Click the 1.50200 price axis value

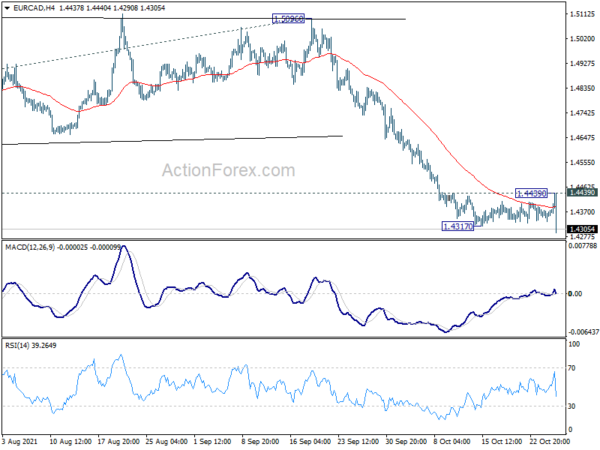coord(582,39)
